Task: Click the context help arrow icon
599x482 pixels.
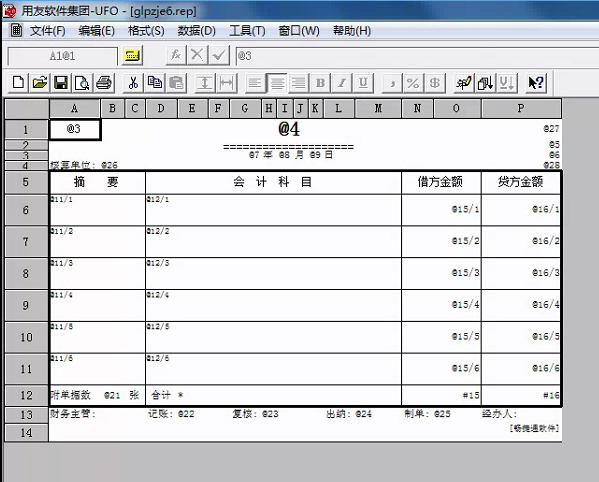Action: 536,82
